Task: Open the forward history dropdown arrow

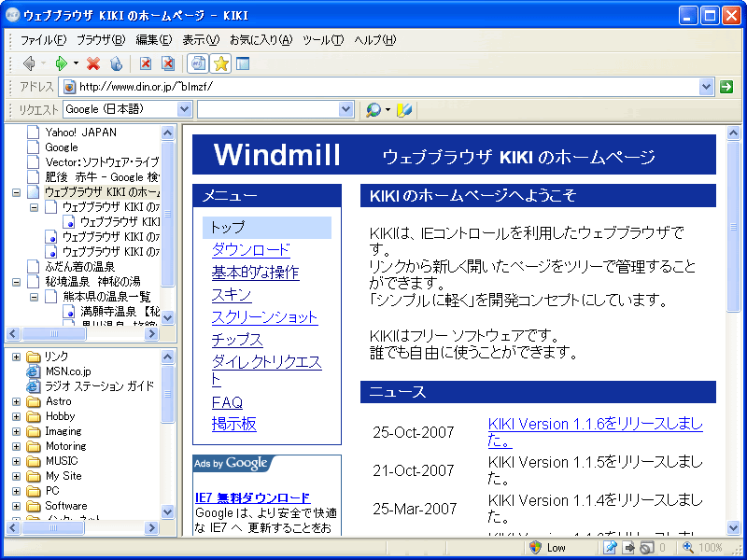Action: click(77, 63)
